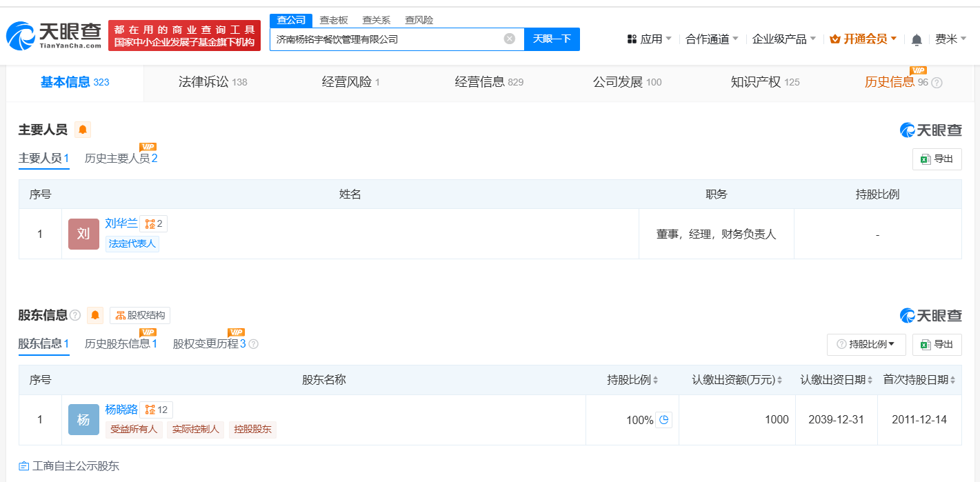Screen dimensions: 980x482
Task: Open relation graph icon next to 刘华兰
Action: click(x=153, y=223)
